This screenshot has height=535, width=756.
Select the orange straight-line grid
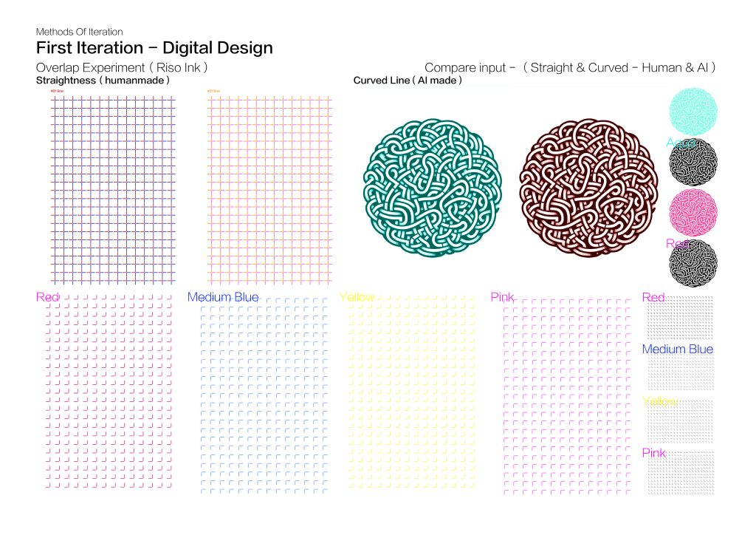pyautogui.click(x=271, y=189)
